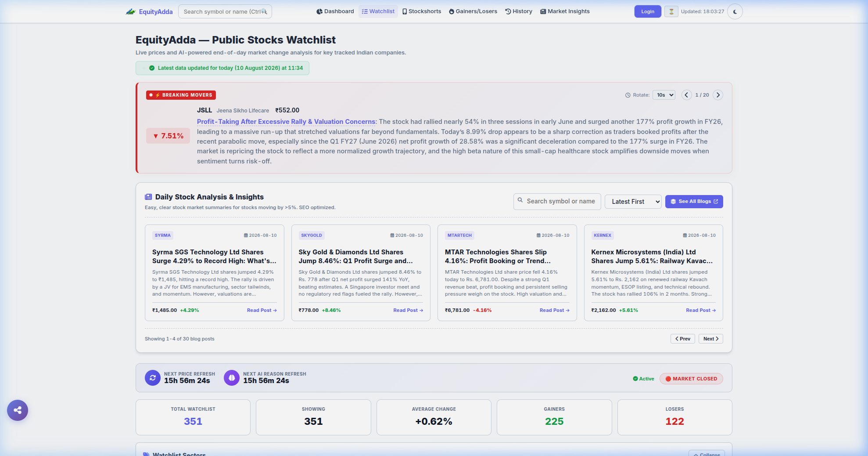Click the BREAKING MOVERS badge

181,95
